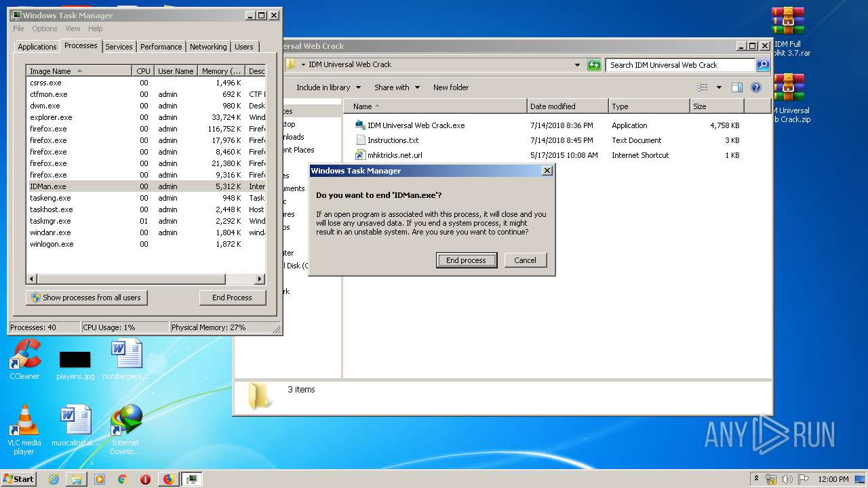Open Internet Download Manager desktop shortcut
The width and height of the screenshot is (868, 488).
coord(126,430)
